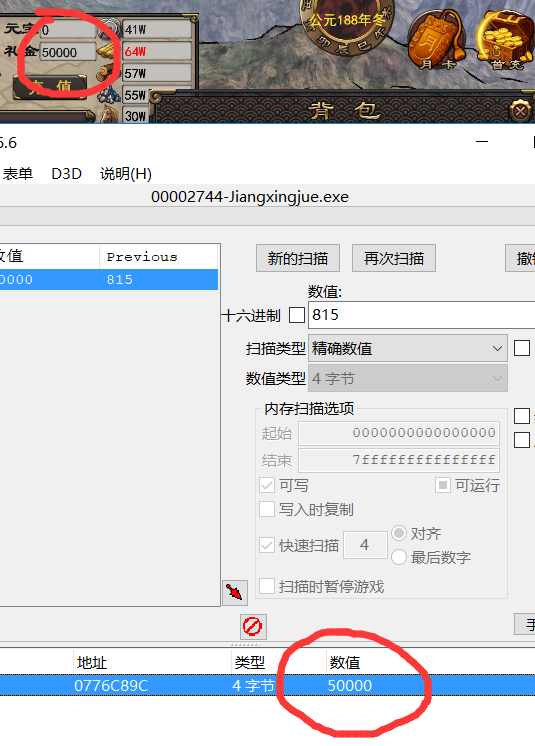Click the red arrow add-address icon
Viewport: 535px width, 746px height.
click(235, 592)
